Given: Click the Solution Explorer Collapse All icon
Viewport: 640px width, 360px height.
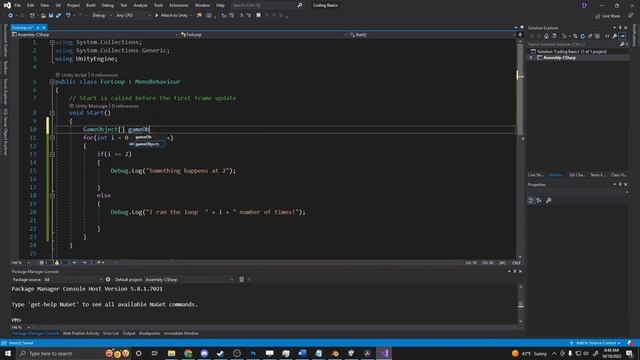Looking at the screenshot, I should coord(590,36).
